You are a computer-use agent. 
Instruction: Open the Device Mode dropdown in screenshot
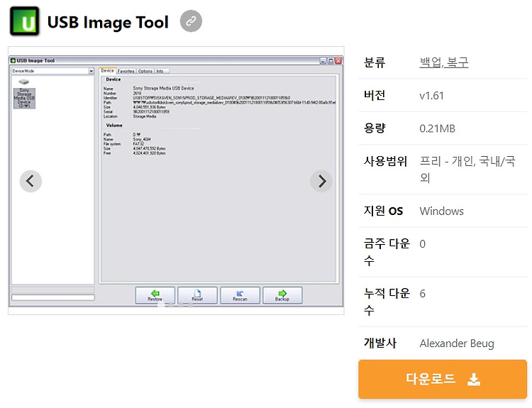click(52, 71)
